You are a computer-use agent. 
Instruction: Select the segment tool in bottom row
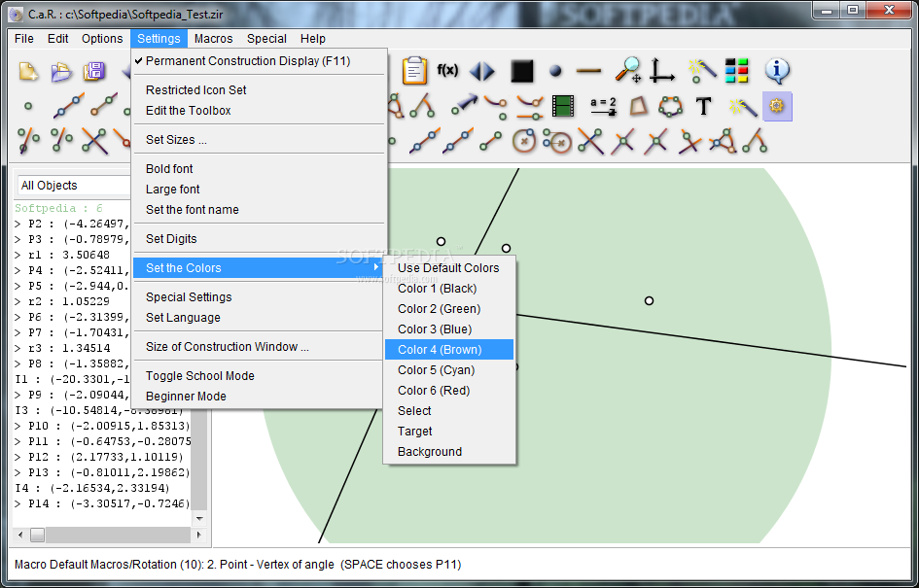490,141
